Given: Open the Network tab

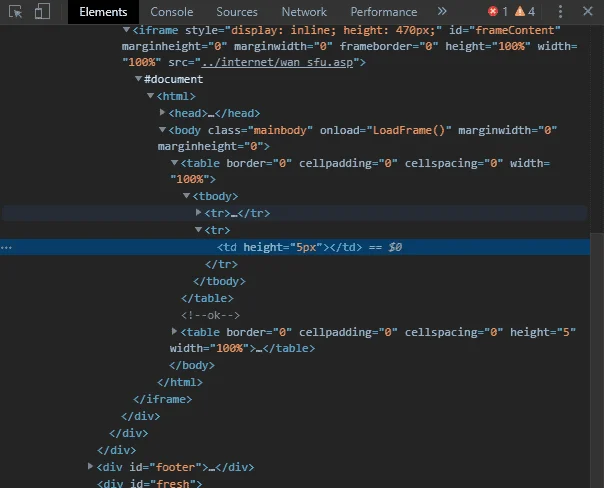Looking at the screenshot, I should tap(304, 12).
